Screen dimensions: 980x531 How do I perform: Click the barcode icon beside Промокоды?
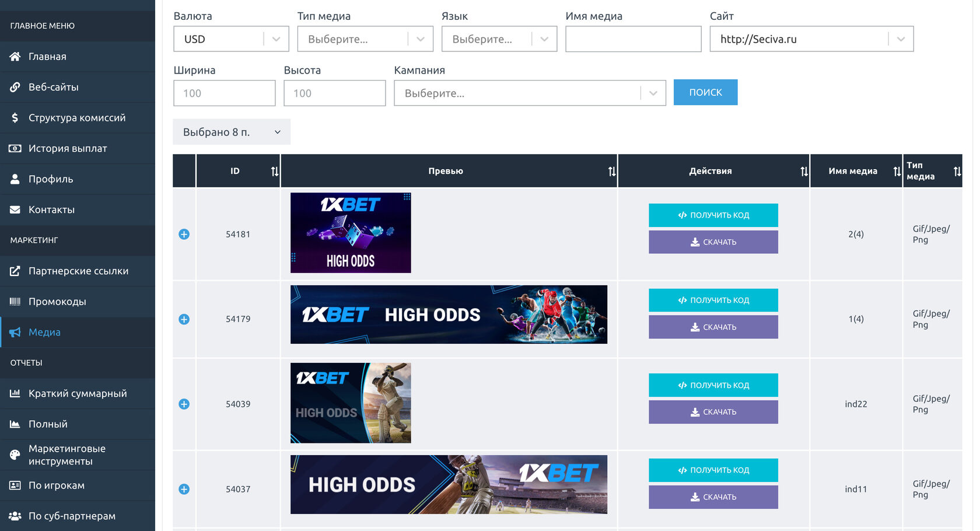click(15, 302)
